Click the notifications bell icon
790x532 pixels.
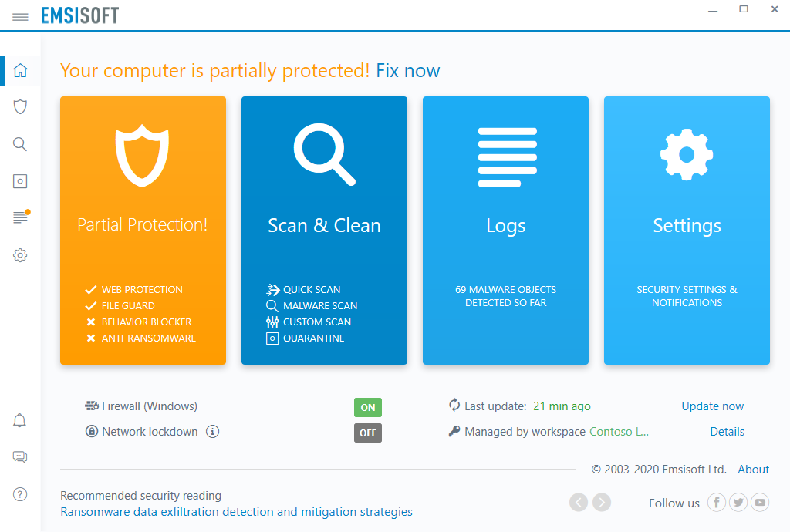pyautogui.click(x=20, y=420)
